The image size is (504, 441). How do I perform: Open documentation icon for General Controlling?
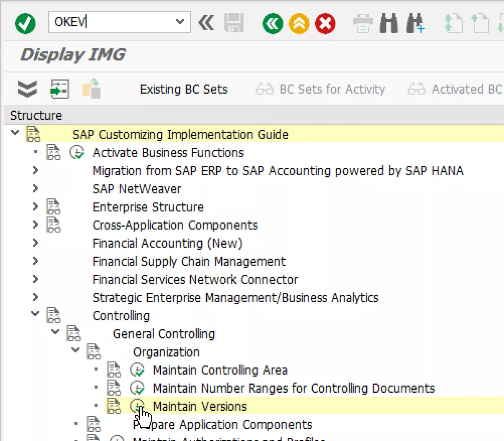(73, 333)
